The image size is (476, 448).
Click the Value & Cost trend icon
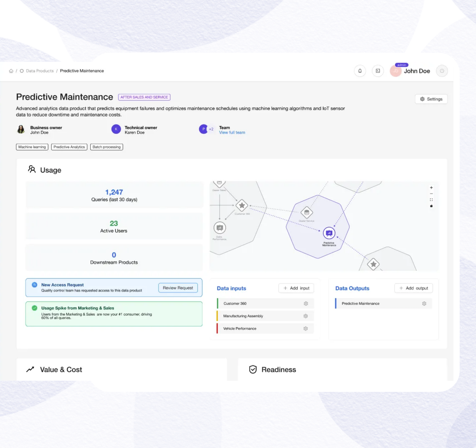(30, 369)
